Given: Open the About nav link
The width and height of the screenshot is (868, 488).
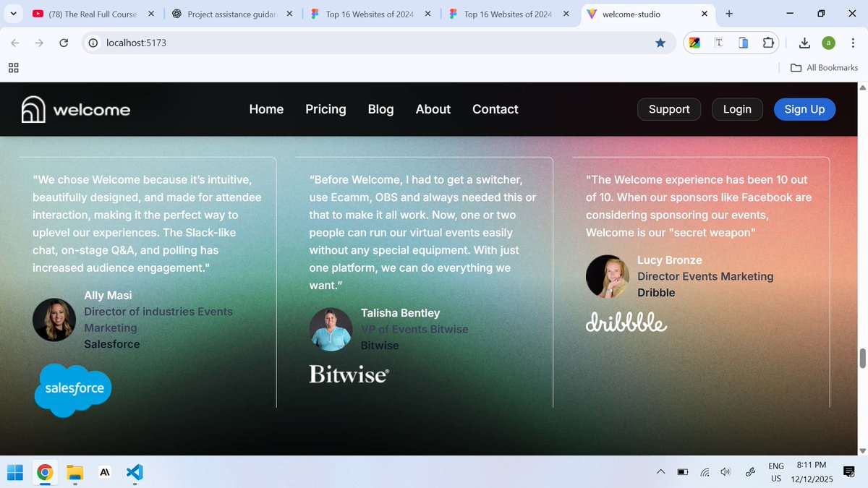Looking at the screenshot, I should pyautogui.click(x=433, y=109).
